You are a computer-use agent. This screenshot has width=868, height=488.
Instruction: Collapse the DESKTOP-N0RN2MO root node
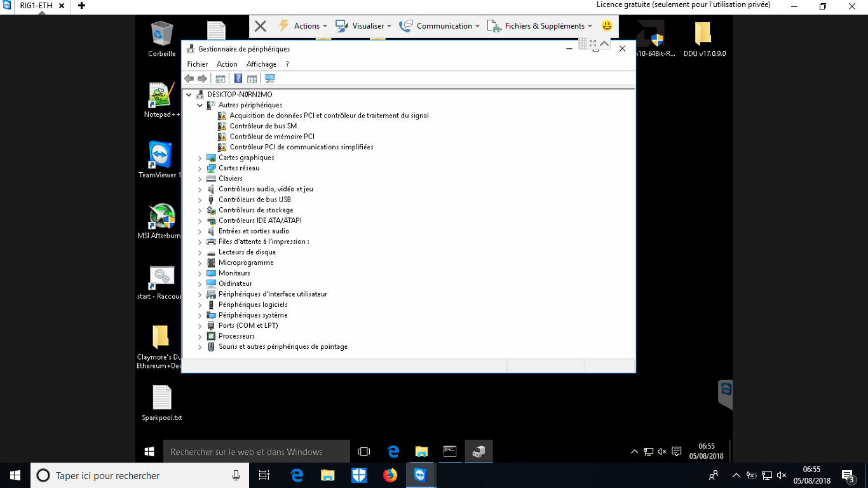pos(189,95)
